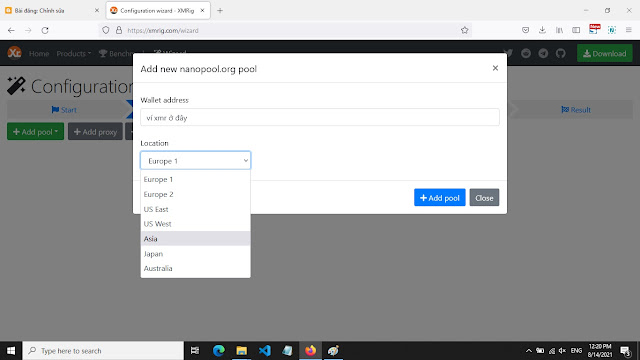The image size is (640, 360).
Task: Reload the page
Action: coord(45,30)
